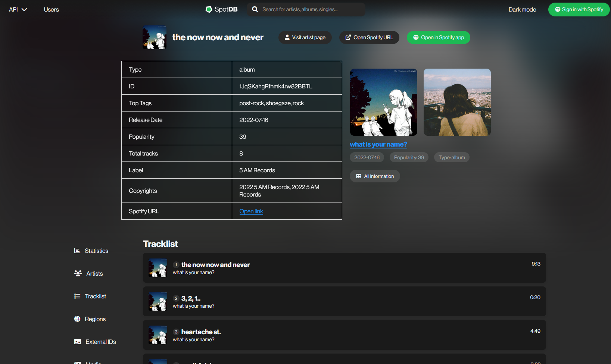Image resolution: width=611 pixels, height=364 pixels.
Task: Click cover thumbnail of '3, 2, 1..' track
Action: 158,301
